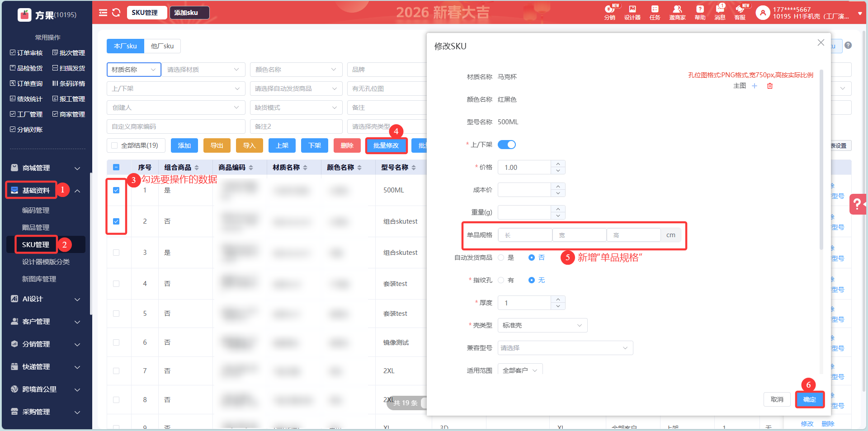Delete main image with trash icon
This screenshot has width=868, height=431.
coord(770,86)
